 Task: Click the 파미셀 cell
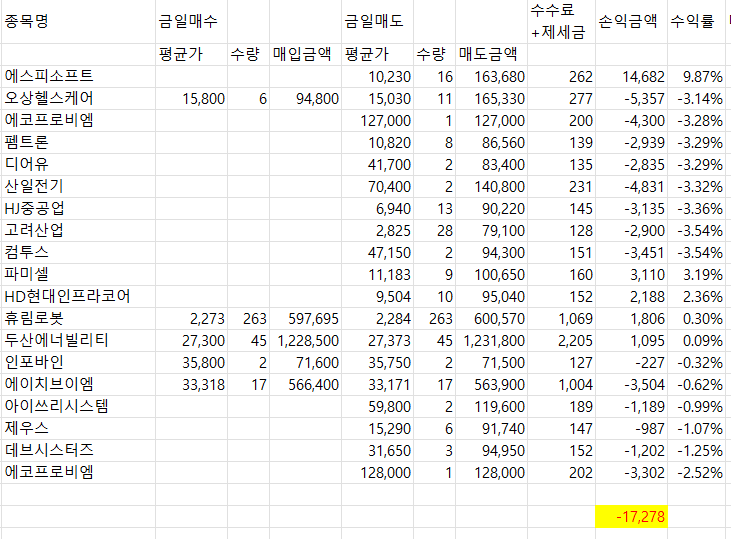tap(78, 274)
